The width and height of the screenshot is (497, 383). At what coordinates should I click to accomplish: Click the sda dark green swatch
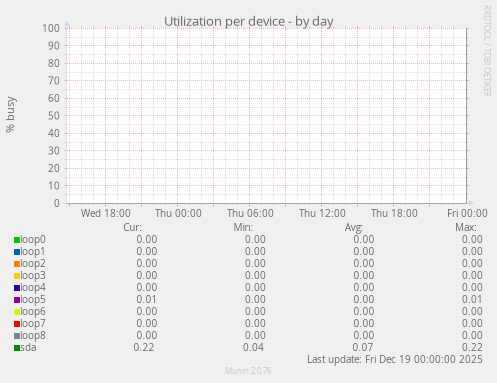17,348
